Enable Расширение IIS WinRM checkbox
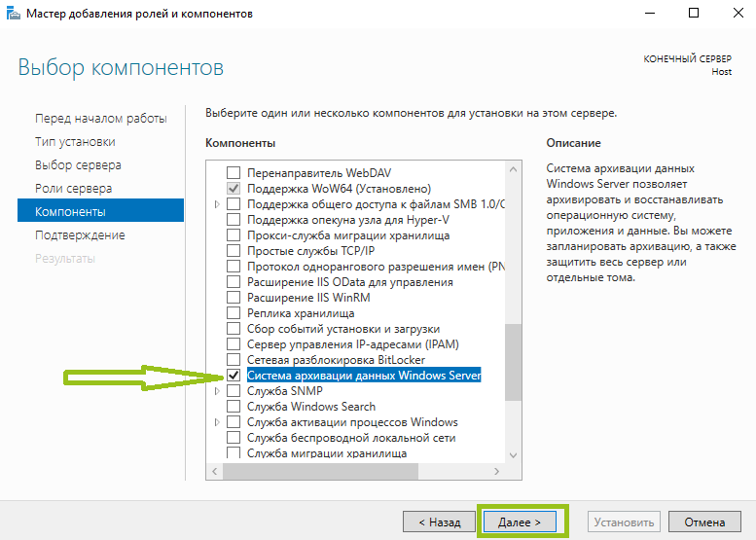The height and width of the screenshot is (540, 756). pos(234,298)
